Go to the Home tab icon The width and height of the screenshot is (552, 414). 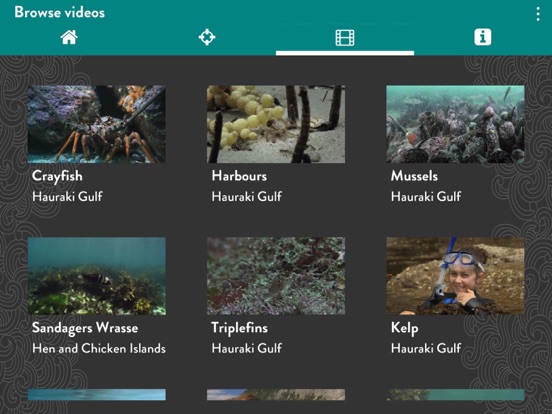pyautogui.click(x=69, y=37)
